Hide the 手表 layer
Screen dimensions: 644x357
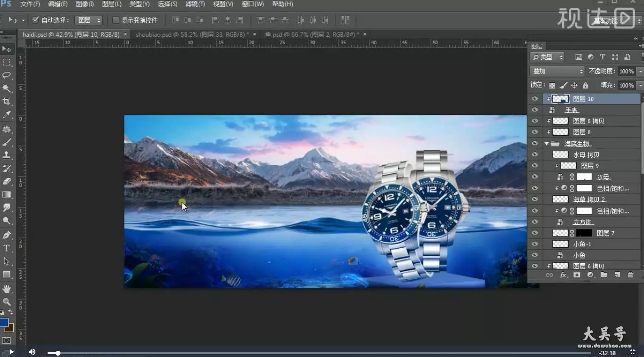535,110
